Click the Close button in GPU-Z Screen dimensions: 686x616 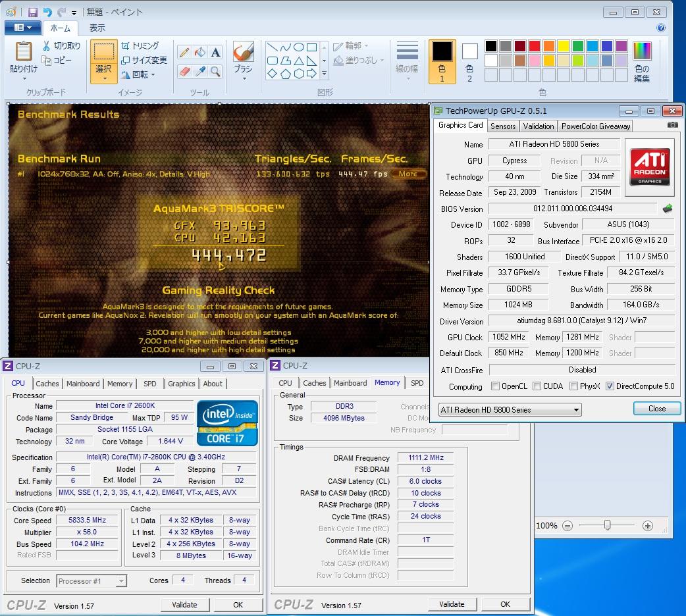pyautogui.click(x=656, y=408)
